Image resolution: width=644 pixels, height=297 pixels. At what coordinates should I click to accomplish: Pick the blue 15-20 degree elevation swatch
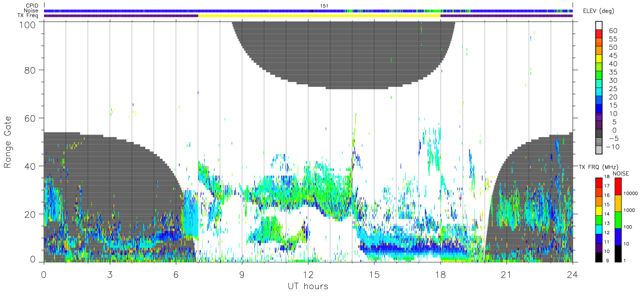[x=599, y=101]
